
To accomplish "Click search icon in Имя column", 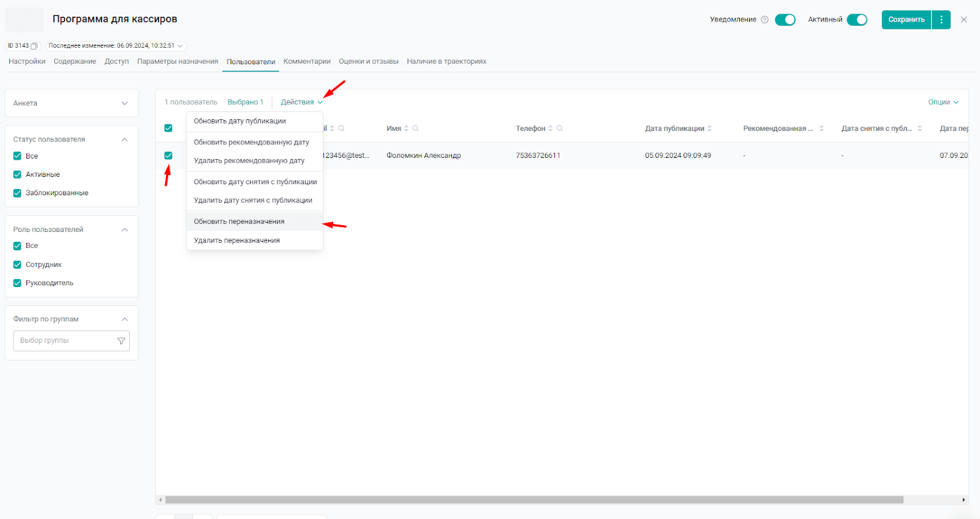I will point(415,129).
